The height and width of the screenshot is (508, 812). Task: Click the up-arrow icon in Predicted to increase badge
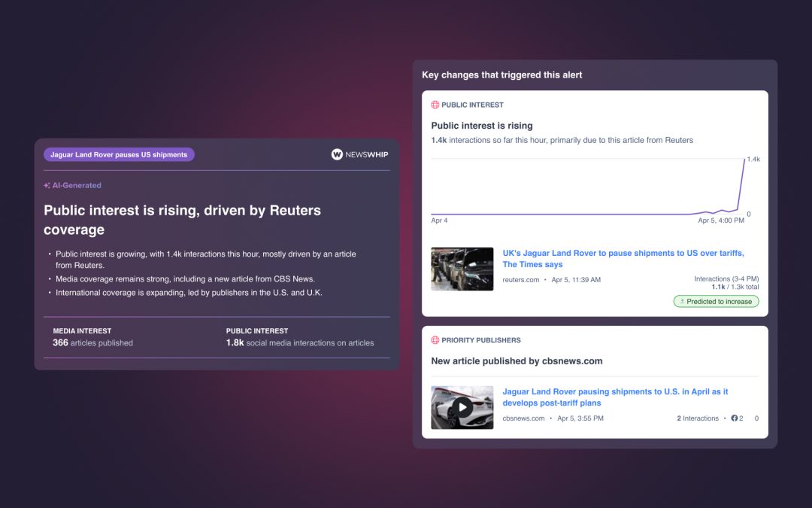[x=681, y=302]
